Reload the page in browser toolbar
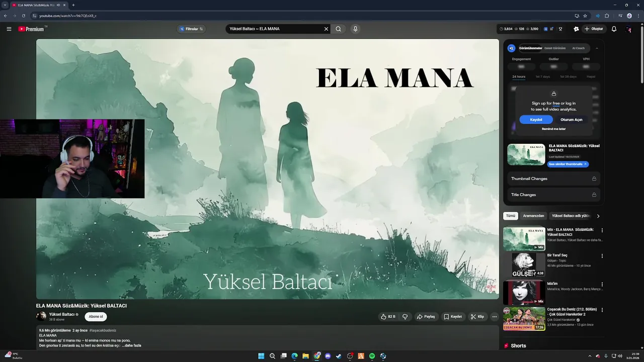Screen dimensions: 644x362 [x=23, y=16]
